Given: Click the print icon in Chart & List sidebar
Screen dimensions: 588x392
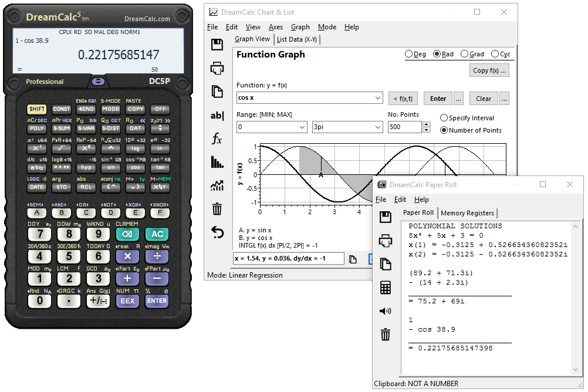Looking at the screenshot, I should point(217,68).
